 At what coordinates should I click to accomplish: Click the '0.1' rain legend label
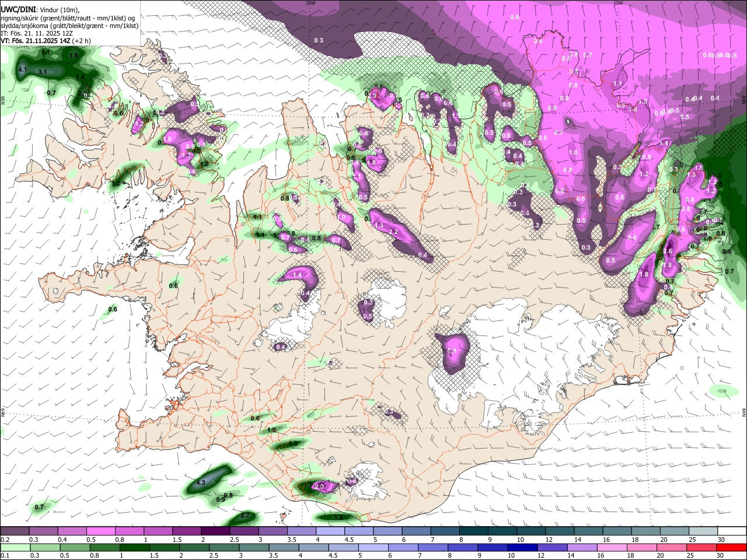coord(5,556)
